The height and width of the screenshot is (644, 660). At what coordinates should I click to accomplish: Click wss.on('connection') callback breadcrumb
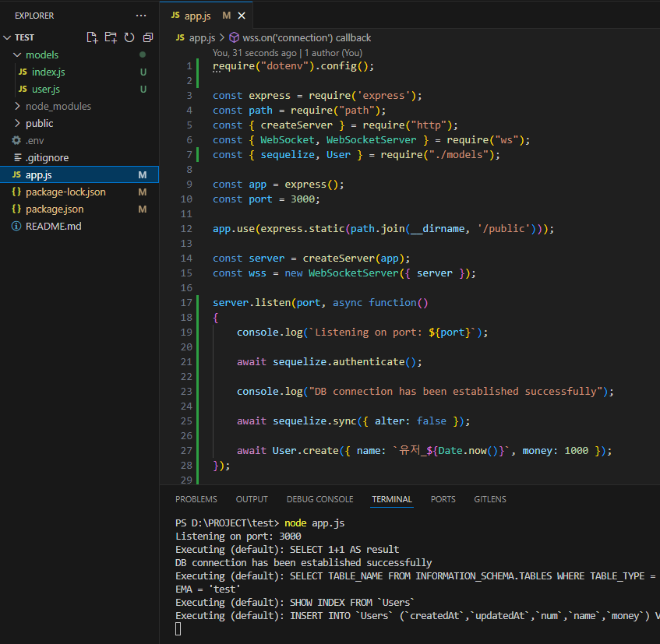[307, 38]
